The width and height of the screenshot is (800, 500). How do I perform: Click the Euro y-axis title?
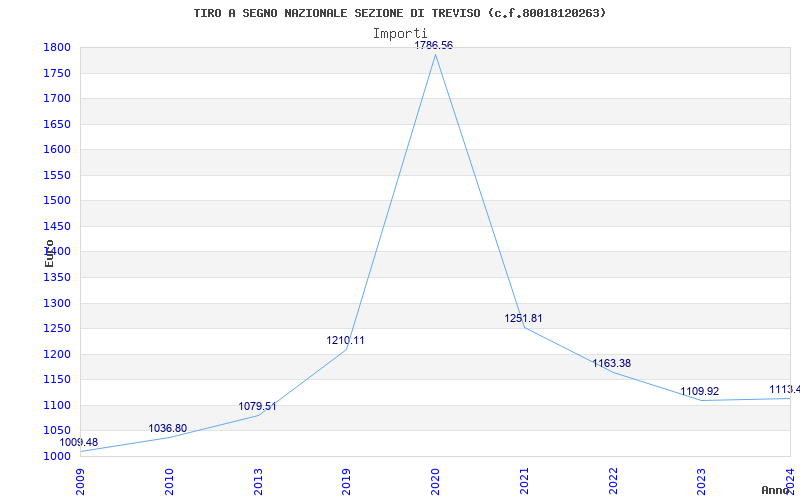[x=49, y=254]
